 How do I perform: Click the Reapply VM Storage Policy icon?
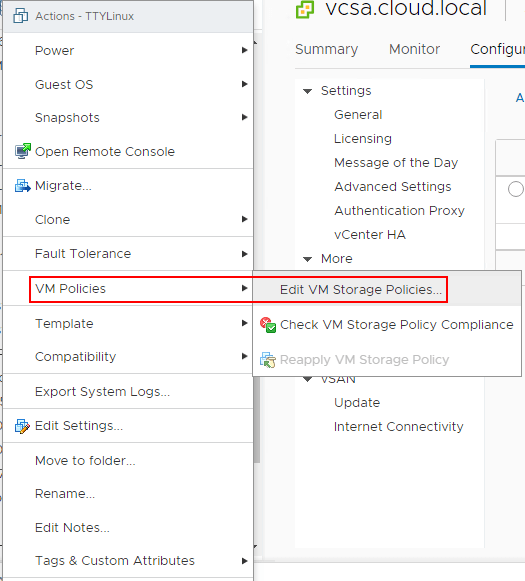(x=268, y=360)
